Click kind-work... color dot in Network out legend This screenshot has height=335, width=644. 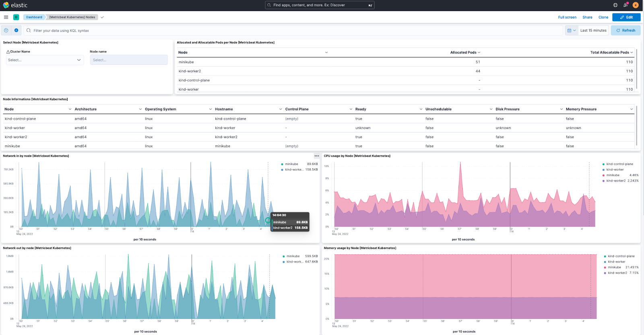283,262
